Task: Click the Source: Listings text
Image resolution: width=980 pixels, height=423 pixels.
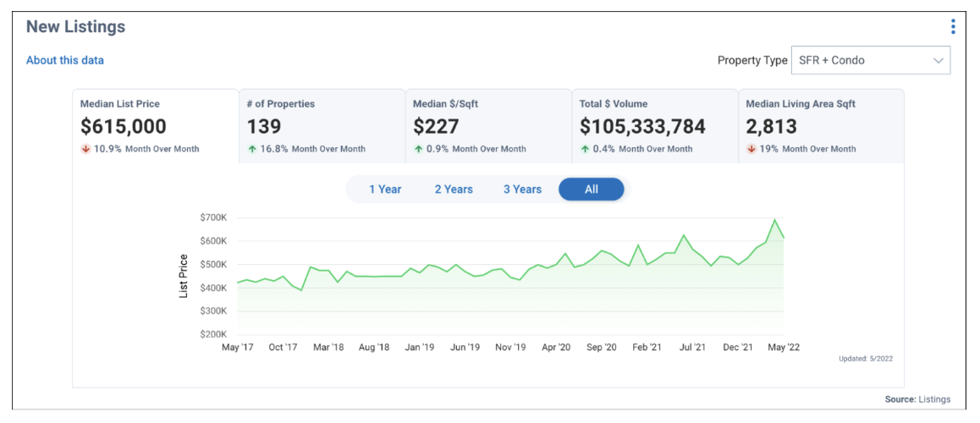Action: [x=917, y=399]
